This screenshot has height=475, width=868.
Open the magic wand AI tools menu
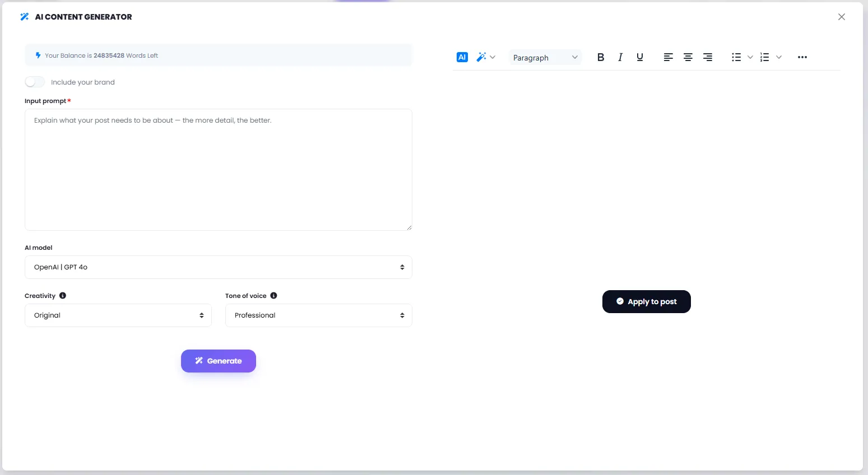(481, 57)
